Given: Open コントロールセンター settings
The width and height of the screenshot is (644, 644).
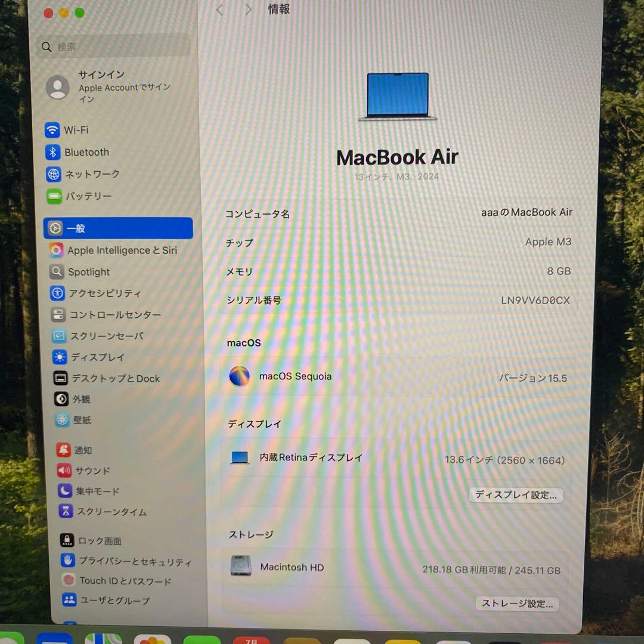Looking at the screenshot, I should (x=112, y=315).
